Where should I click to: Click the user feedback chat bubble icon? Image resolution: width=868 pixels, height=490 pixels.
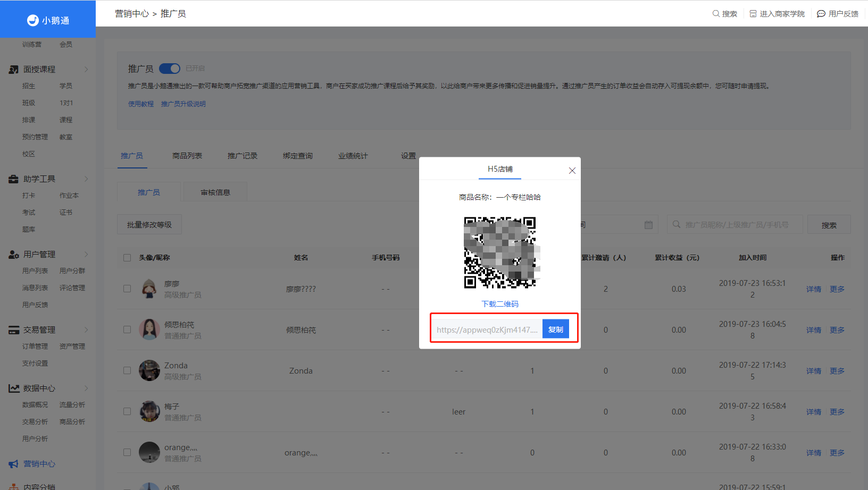[x=821, y=13]
